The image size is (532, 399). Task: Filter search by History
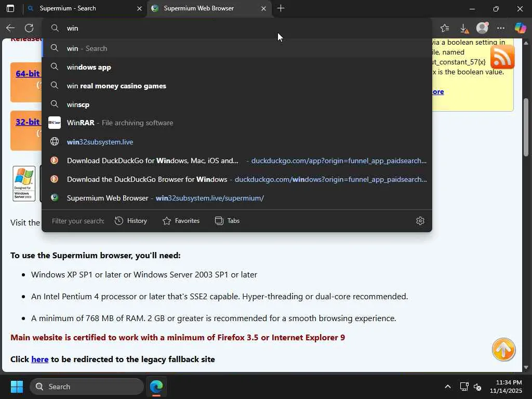tap(131, 221)
